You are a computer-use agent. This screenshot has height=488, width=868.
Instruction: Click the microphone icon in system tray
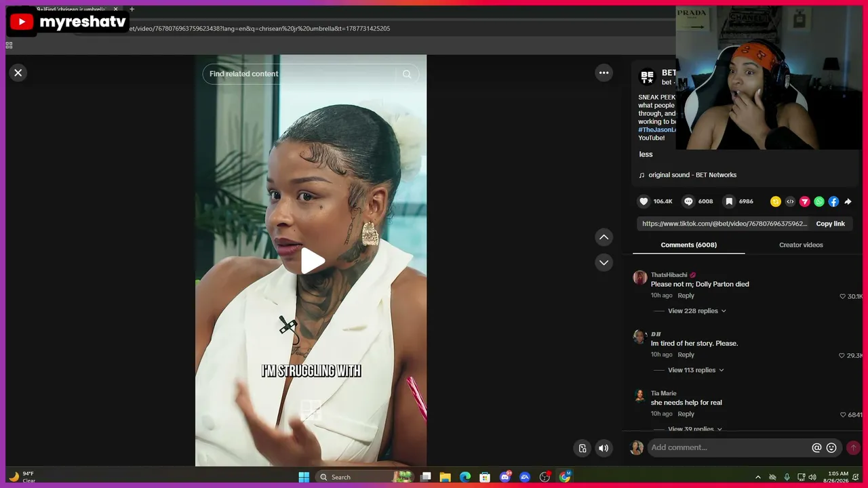(787, 477)
